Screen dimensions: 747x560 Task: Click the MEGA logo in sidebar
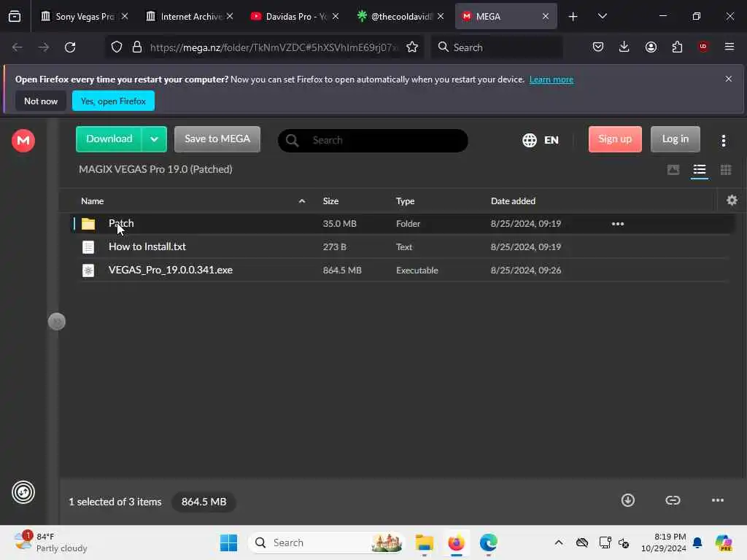(23, 141)
